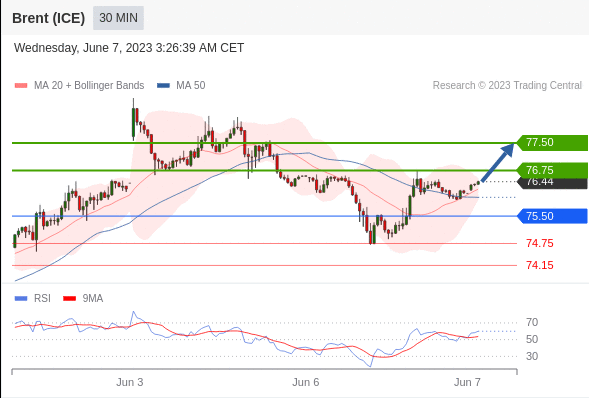The width and height of the screenshot is (589, 398).
Task: Click the '9MA' legend label
Action: tap(93, 298)
